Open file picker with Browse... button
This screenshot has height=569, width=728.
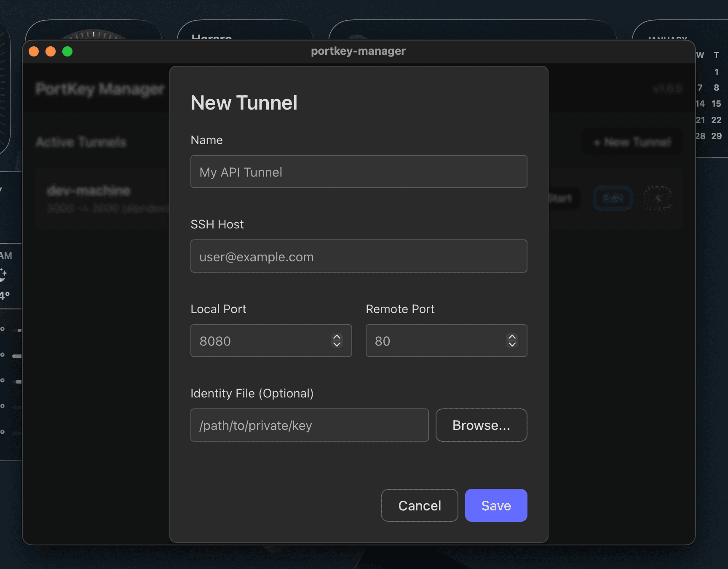481,425
